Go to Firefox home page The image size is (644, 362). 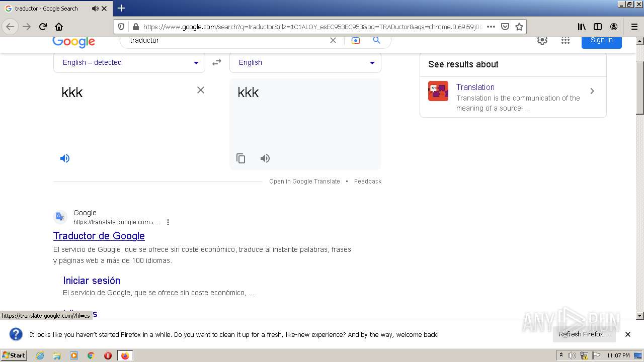coord(59,27)
